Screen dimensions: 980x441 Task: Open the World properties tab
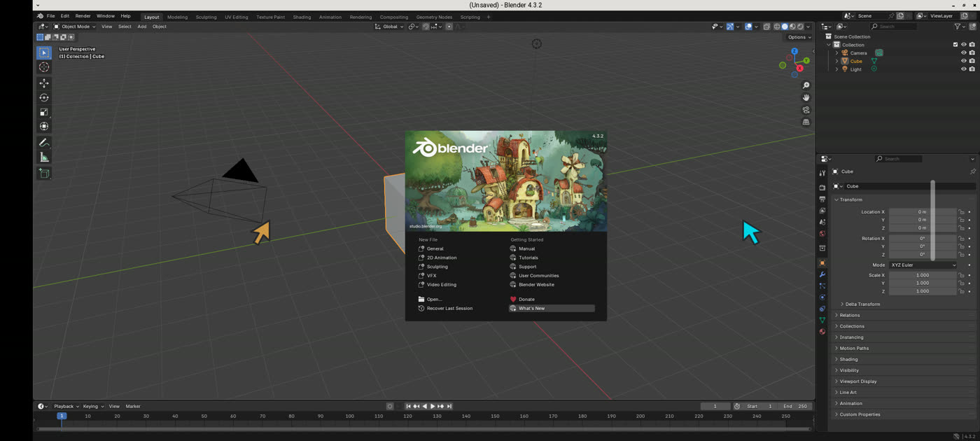(822, 233)
